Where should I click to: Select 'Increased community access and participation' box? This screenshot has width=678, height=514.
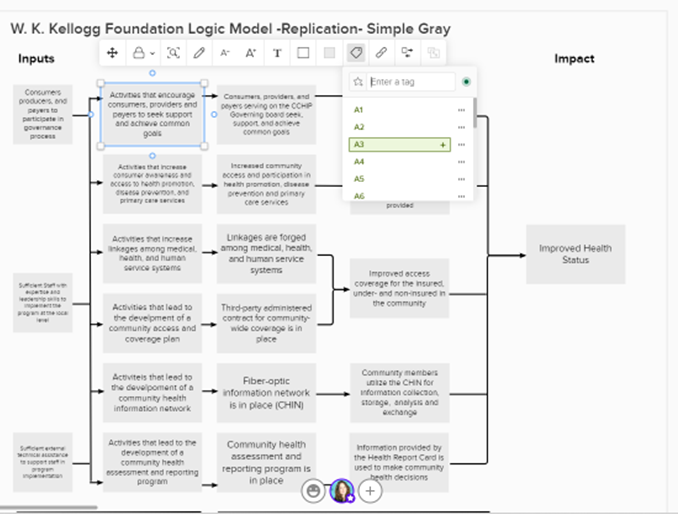click(x=266, y=184)
